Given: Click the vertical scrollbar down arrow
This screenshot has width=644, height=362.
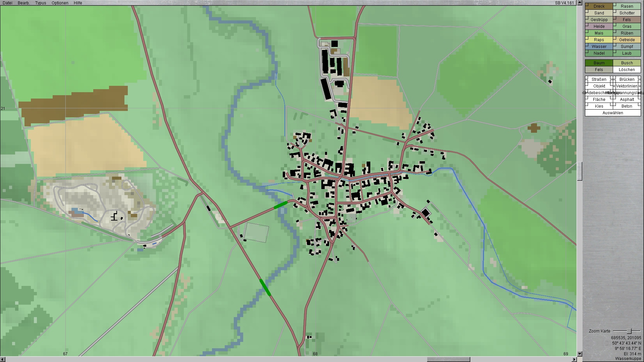Looking at the screenshot, I should 579,354.
